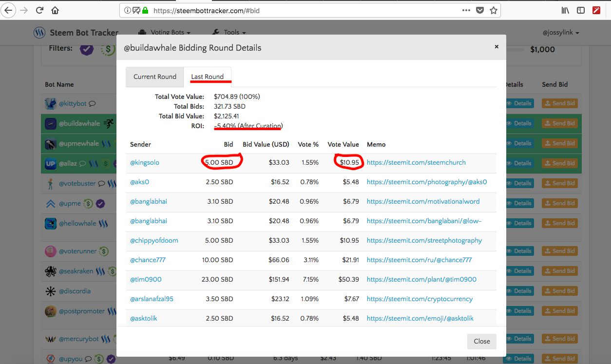Open the steemit.com/cryptocurrency memo link

click(420, 299)
